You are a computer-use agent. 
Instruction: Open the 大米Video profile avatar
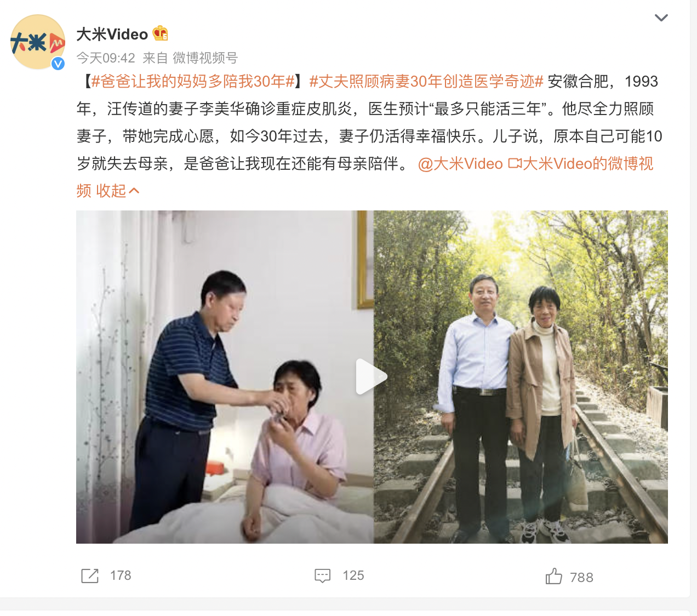click(x=38, y=42)
